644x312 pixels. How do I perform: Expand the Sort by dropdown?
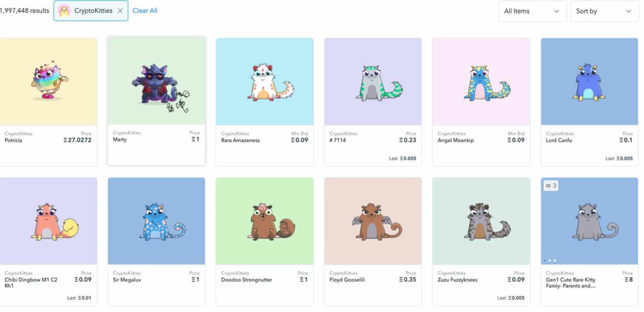click(x=604, y=11)
